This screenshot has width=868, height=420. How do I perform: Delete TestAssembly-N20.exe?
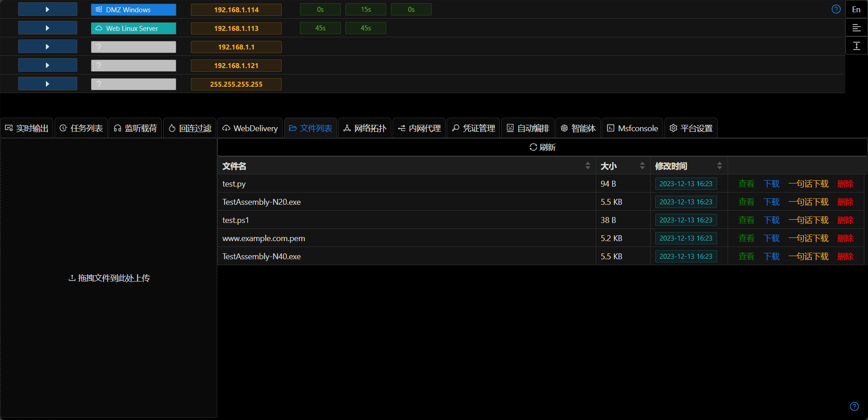[845, 202]
